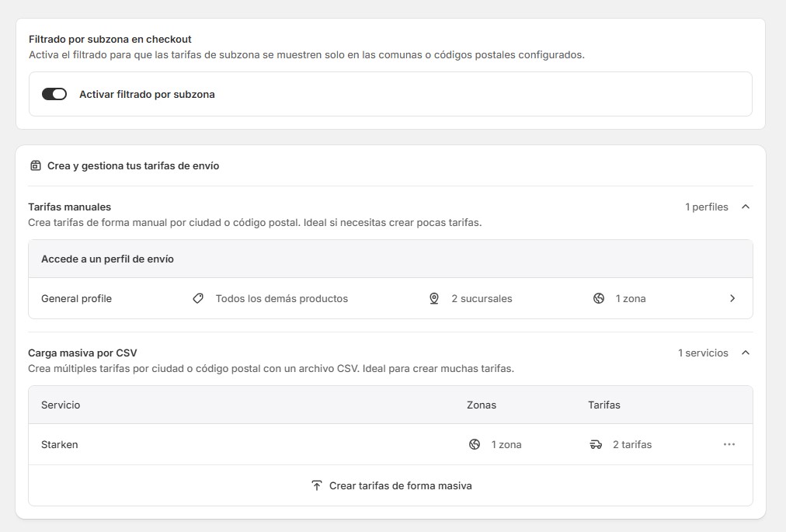Click the Zonas column header
Screen dimensions: 786x532
coord(482,405)
